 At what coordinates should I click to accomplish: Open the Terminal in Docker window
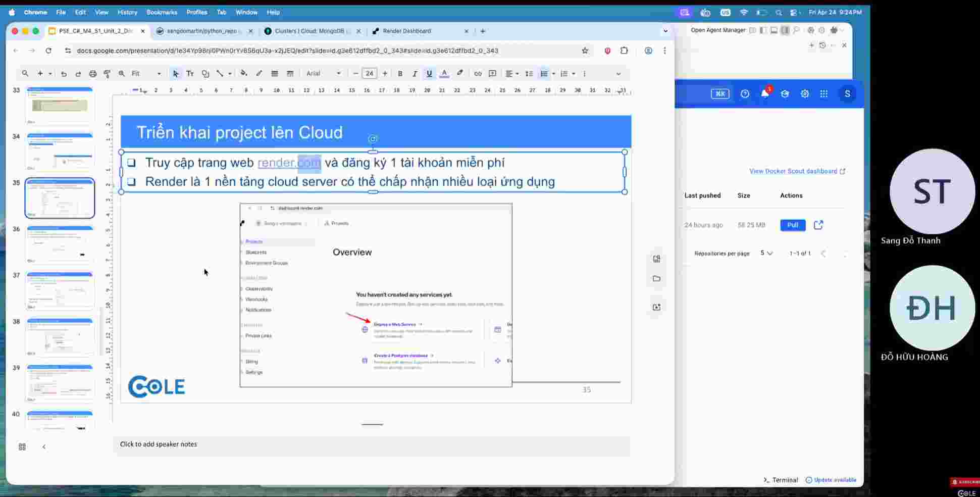coord(781,480)
